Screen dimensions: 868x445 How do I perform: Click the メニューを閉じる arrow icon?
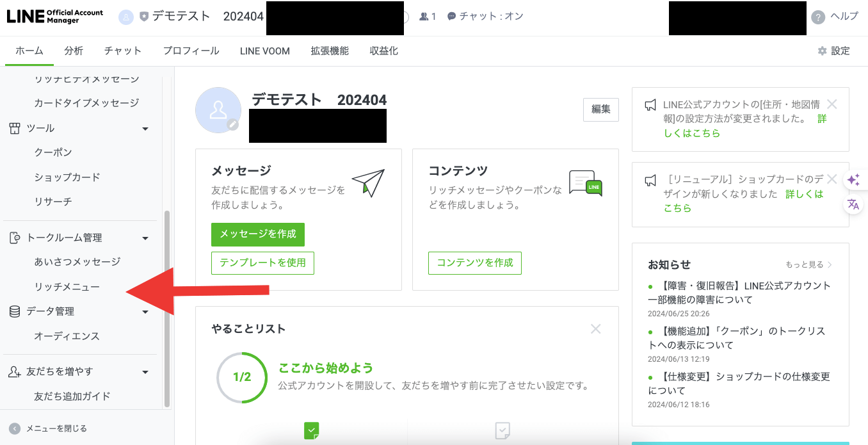(15, 428)
